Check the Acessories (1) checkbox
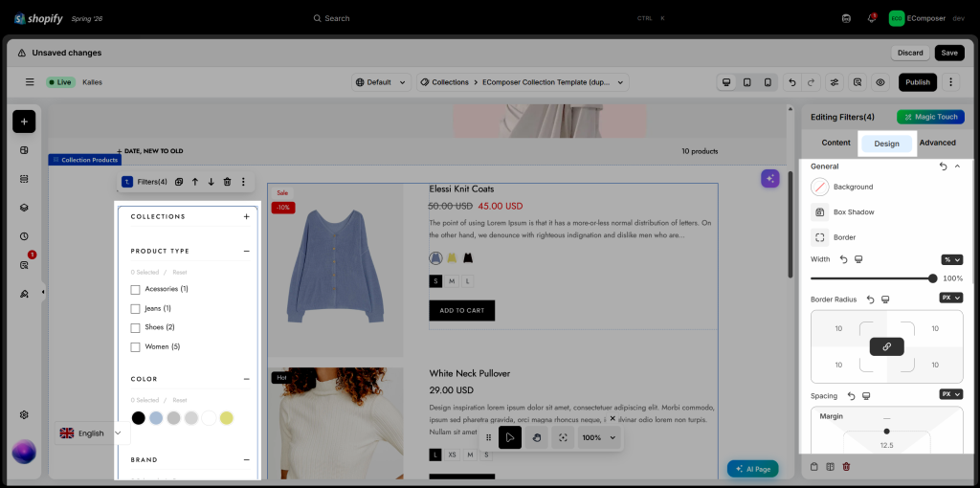This screenshot has width=980, height=488. (x=135, y=289)
